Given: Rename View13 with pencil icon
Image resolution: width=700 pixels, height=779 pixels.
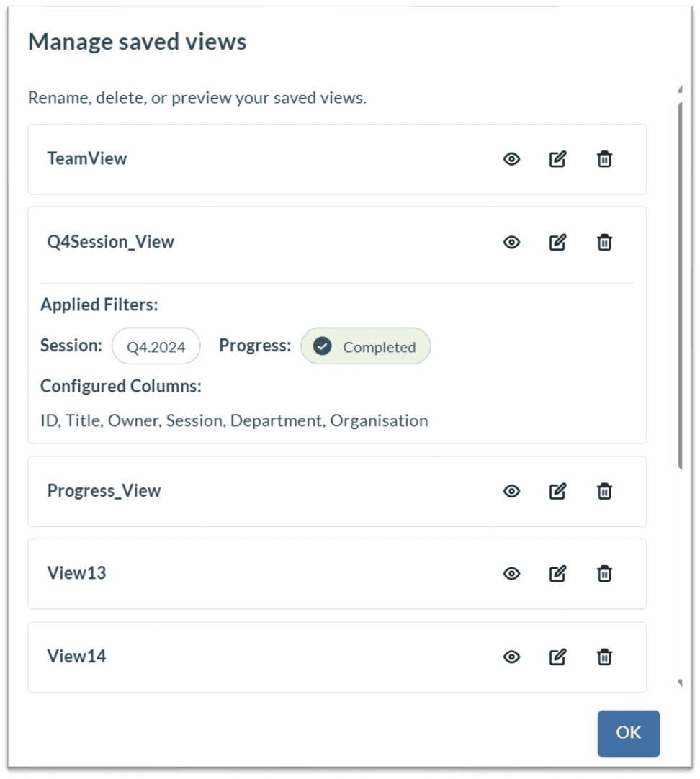Looking at the screenshot, I should (x=557, y=574).
